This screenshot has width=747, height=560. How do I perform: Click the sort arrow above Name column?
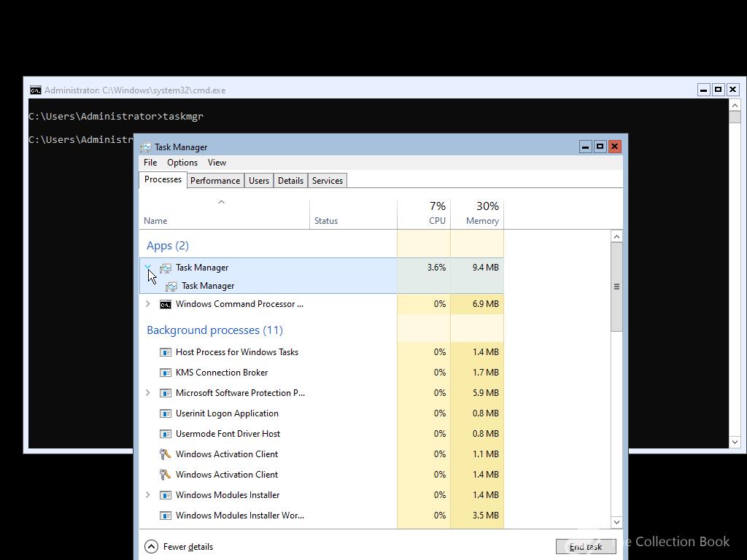[x=221, y=202]
